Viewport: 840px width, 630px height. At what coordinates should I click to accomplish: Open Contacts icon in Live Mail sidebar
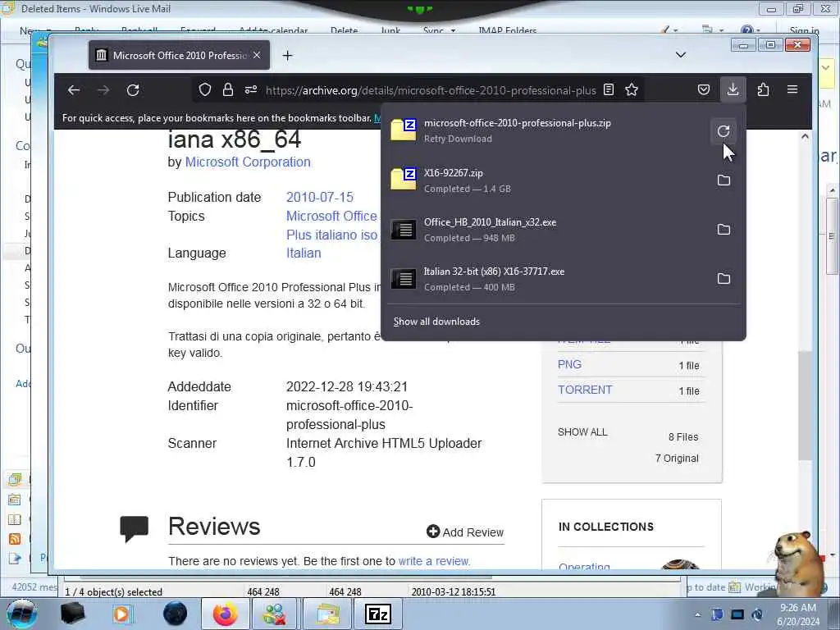point(15,519)
